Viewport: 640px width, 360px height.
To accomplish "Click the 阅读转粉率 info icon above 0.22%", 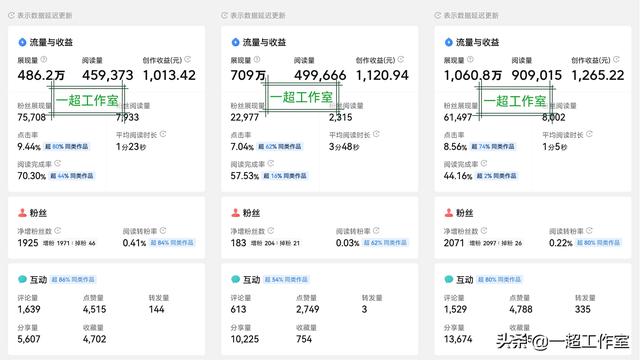I will coord(589,230).
